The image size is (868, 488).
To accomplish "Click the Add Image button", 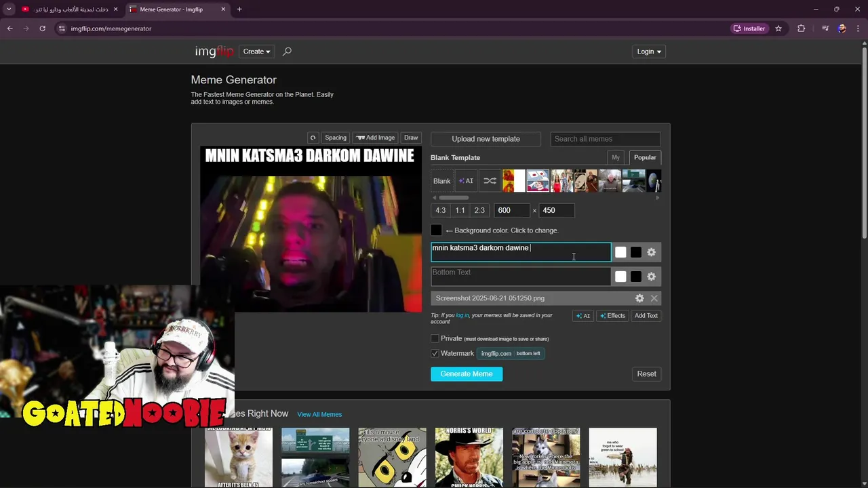I will click(375, 138).
